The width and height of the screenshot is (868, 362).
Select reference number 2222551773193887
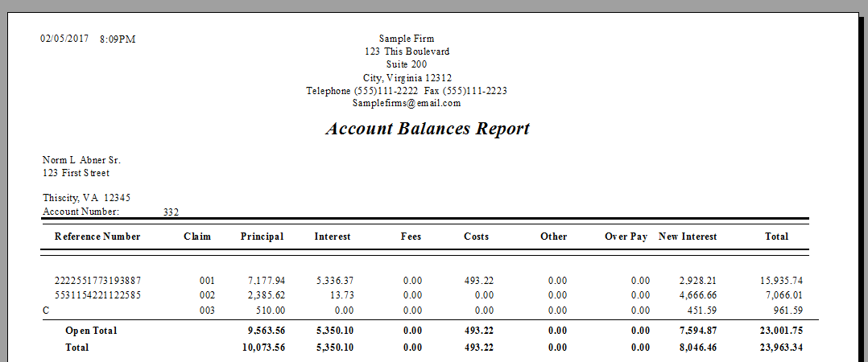tap(97, 281)
